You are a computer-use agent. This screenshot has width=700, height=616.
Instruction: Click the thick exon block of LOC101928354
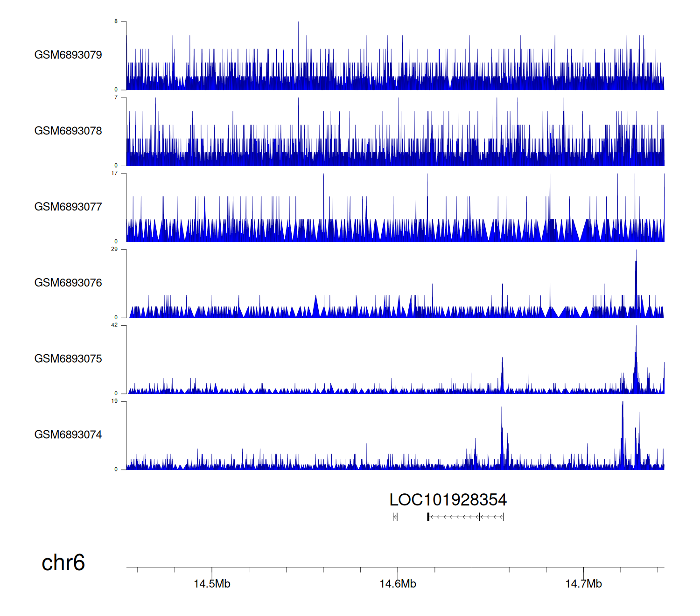click(x=428, y=517)
